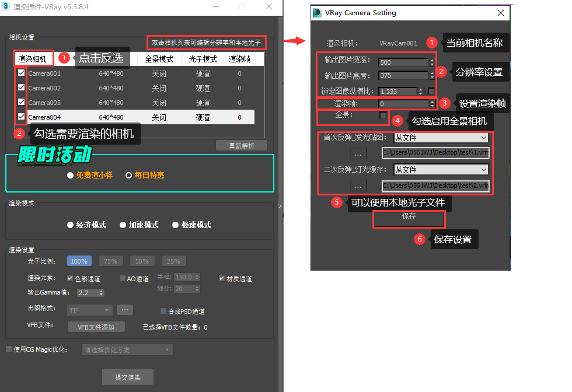The image size is (572, 392).
Task: Click the aspect ratio 1.333 spinner arrows
Action: click(x=420, y=91)
